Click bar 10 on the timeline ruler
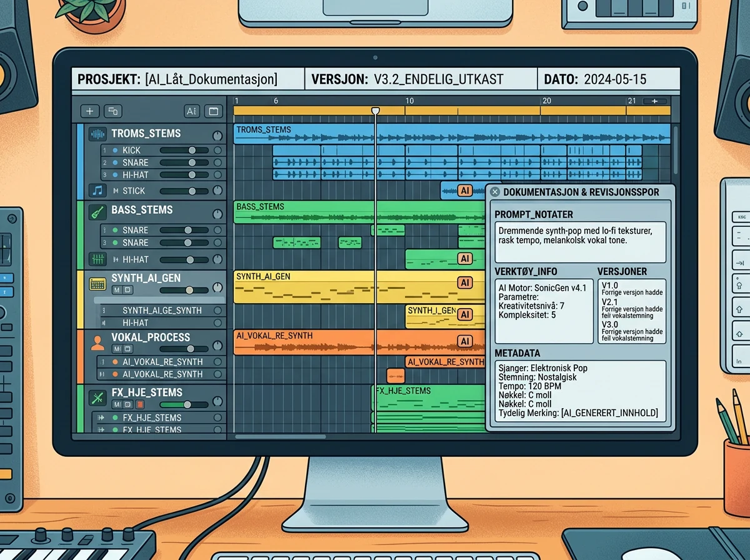 tap(409, 101)
